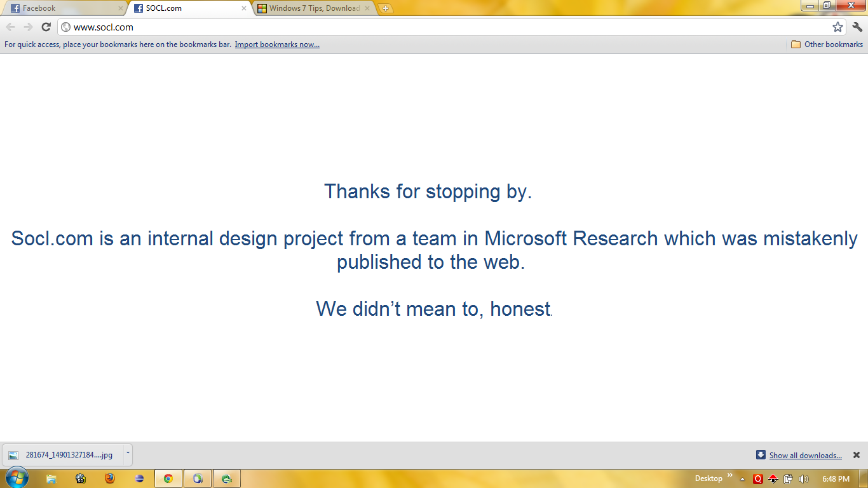Open the Other bookmarks folder
This screenshot has width=868, height=488.
tap(827, 44)
